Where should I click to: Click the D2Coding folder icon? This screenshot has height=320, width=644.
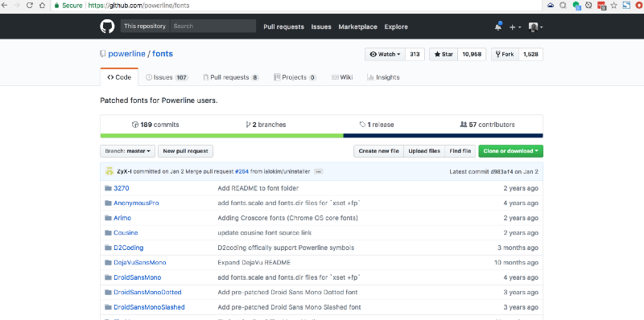click(108, 248)
